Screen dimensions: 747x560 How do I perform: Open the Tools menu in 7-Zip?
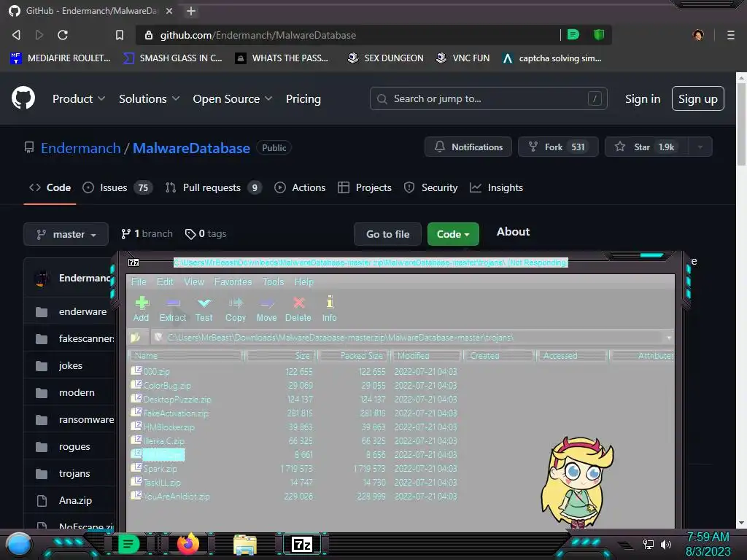coord(273,282)
